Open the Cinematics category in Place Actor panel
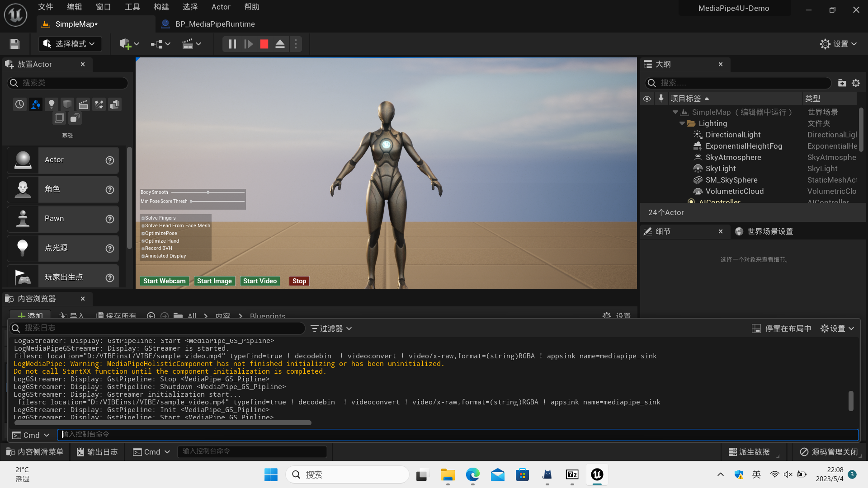The width and height of the screenshot is (868, 488). click(83, 104)
